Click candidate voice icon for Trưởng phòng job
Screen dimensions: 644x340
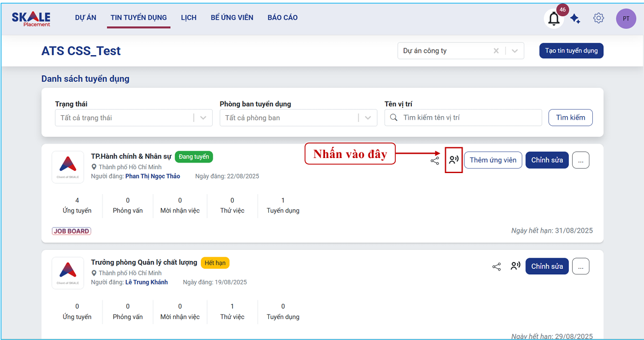515,267
